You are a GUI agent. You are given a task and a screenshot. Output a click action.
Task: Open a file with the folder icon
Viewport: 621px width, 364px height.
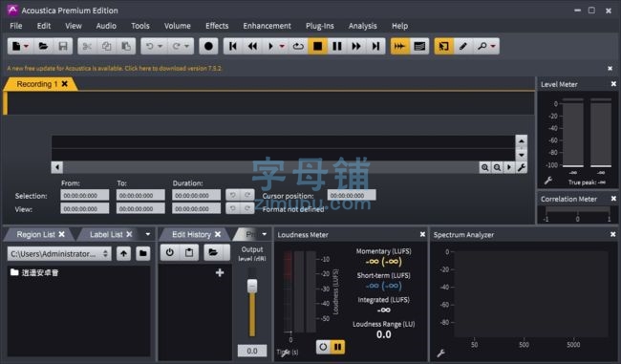[x=43, y=47]
